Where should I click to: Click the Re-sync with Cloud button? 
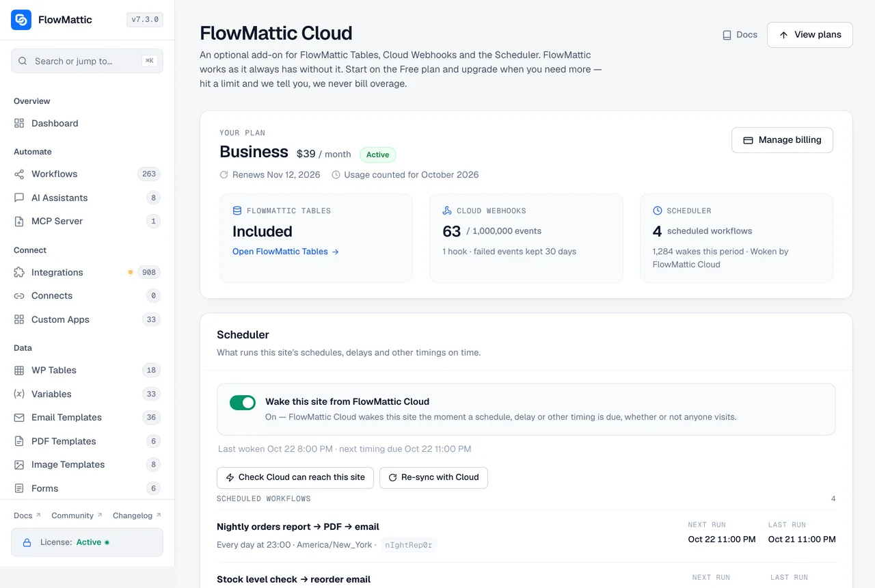pos(433,477)
